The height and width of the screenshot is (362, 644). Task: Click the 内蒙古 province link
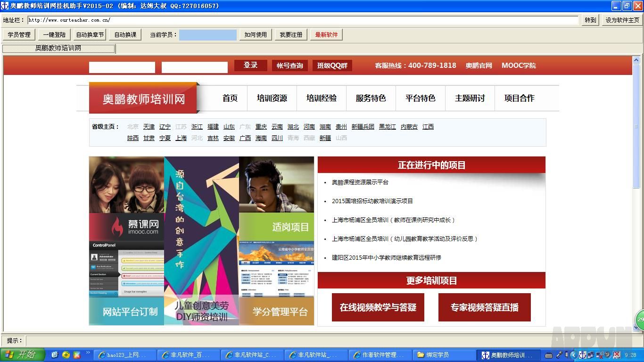(409, 127)
